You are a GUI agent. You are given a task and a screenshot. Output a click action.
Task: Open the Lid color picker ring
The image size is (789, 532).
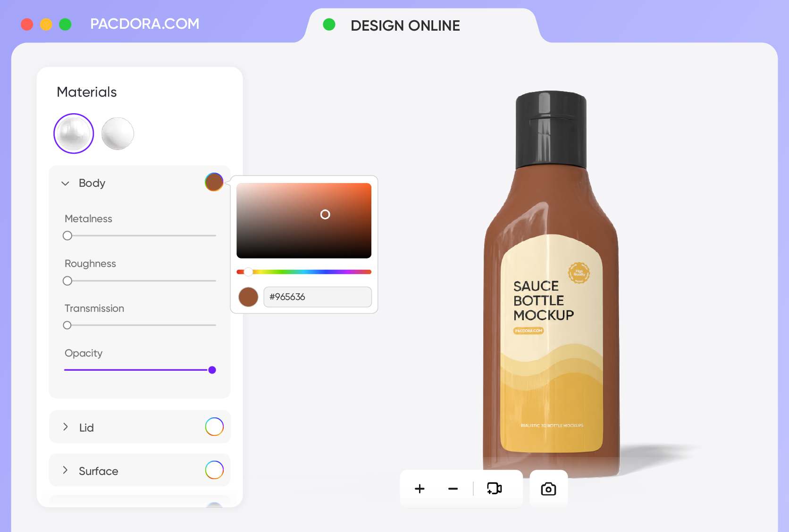pyautogui.click(x=214, y=427)
